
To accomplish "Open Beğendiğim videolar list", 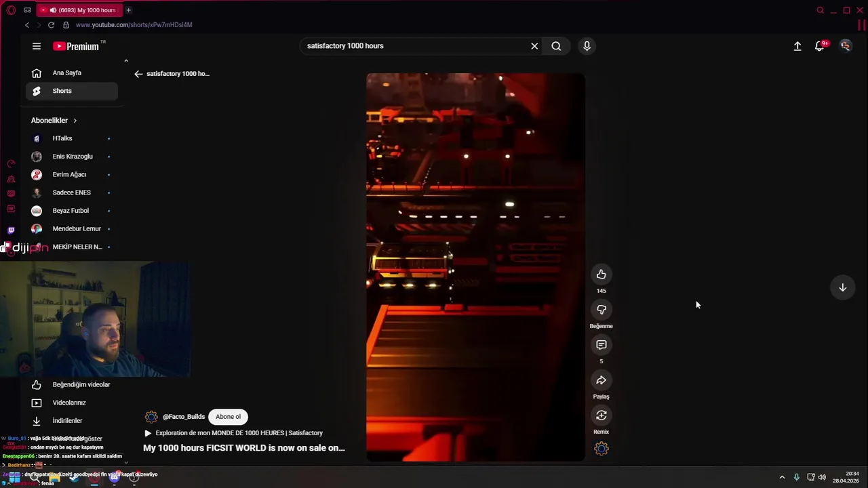I will click(72, 385).
